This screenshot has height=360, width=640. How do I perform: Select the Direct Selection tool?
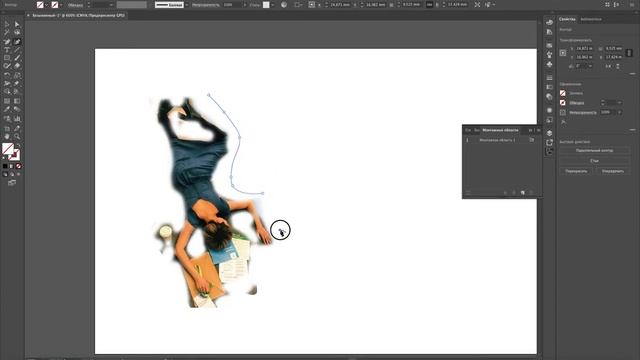click(x=17, y=24)
